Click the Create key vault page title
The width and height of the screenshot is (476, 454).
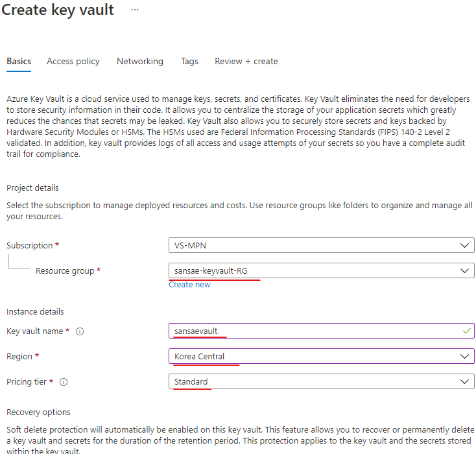tap(58, 10)
